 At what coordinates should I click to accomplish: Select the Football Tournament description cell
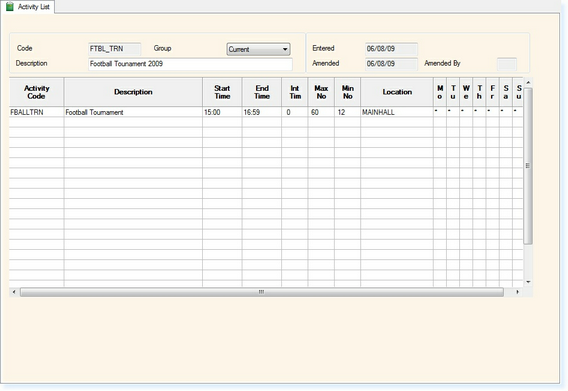(133, 112)
